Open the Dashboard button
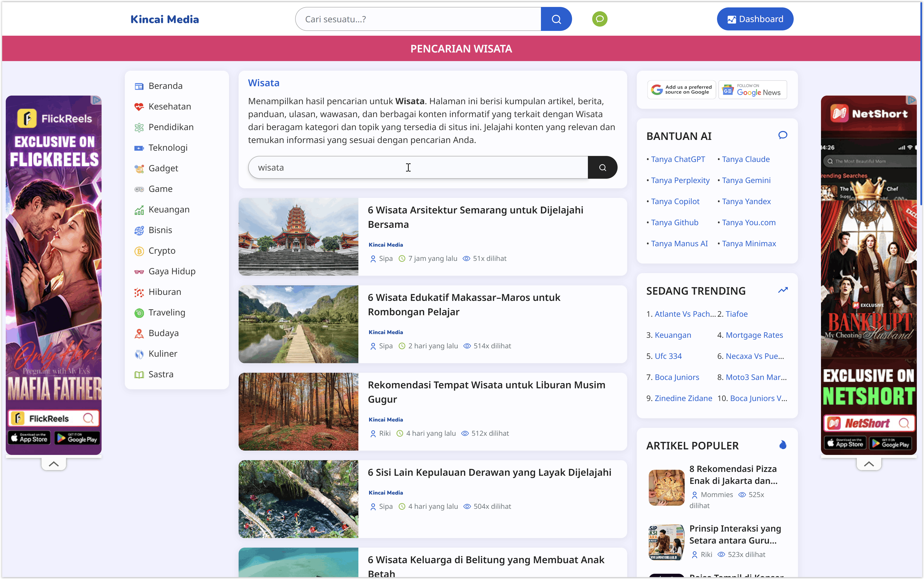This screenshot has height=579, width=924. [x=755, y=19]
